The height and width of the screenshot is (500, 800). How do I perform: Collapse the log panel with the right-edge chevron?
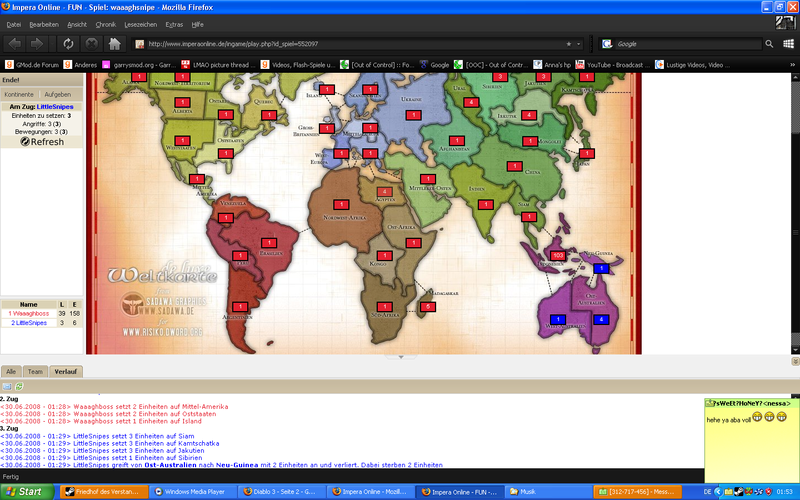[x=795, y=361]
